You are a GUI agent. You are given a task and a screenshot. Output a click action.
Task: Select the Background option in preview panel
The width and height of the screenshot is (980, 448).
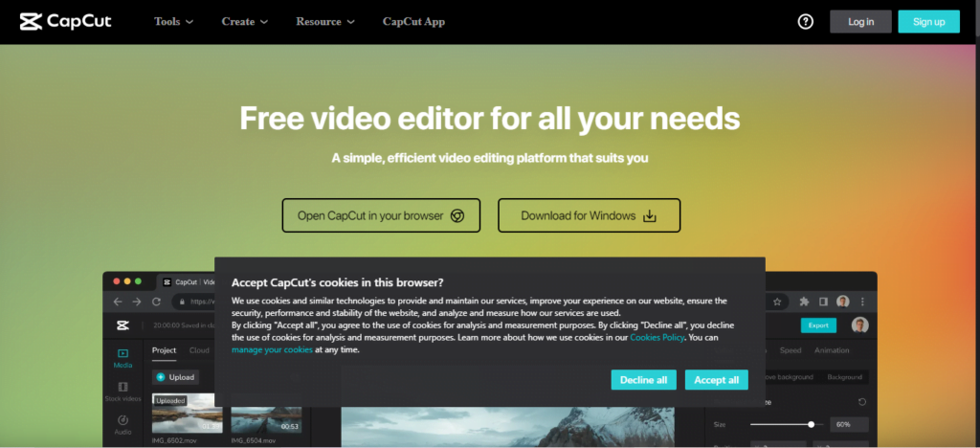(x=844, y=377)
